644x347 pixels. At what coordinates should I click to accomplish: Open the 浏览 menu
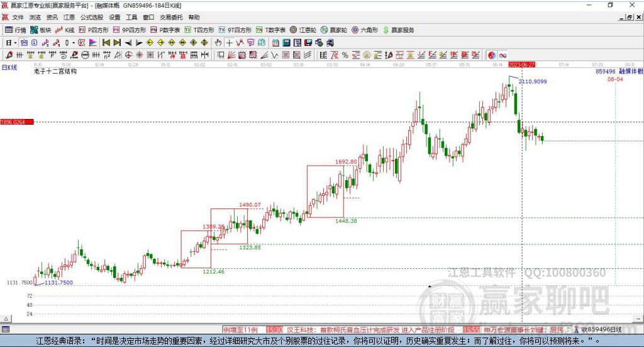[x=35, y=17]
